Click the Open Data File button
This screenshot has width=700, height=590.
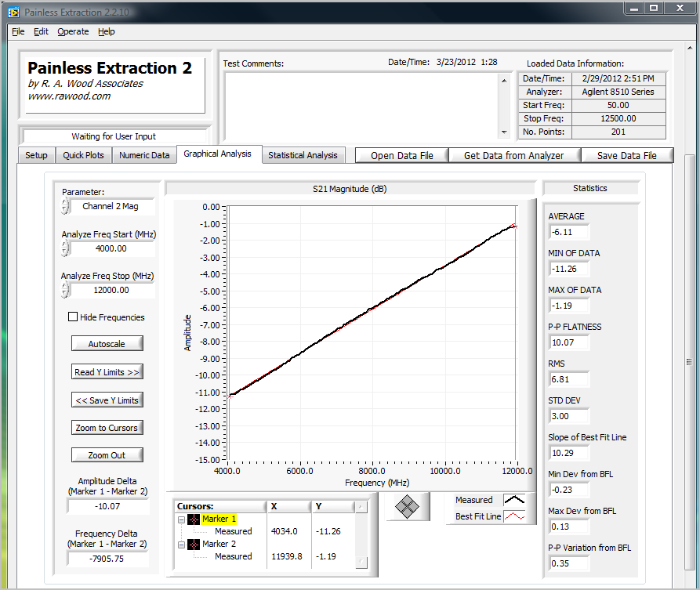[402, 156]
